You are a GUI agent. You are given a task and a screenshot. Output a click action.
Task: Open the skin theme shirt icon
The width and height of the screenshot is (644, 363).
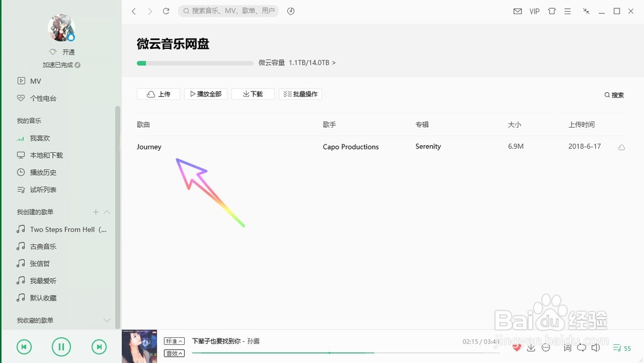click(x=552, y=11)
